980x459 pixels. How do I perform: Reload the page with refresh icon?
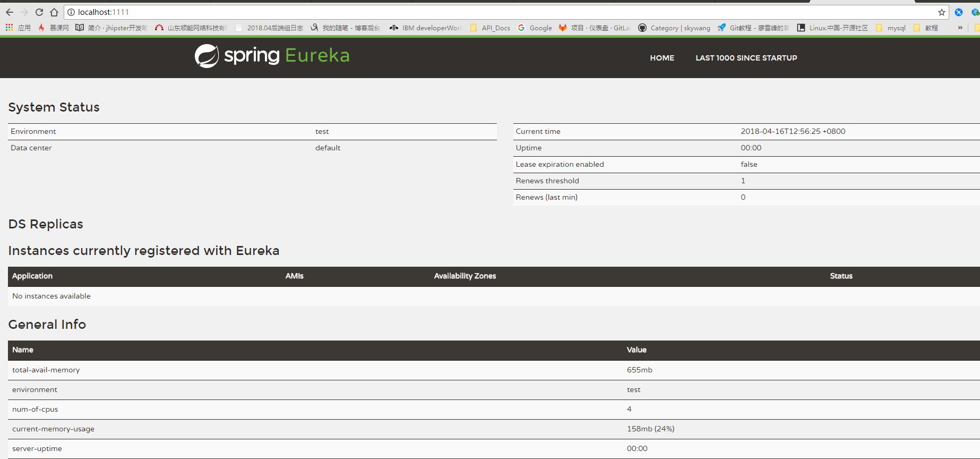point(39,12)
